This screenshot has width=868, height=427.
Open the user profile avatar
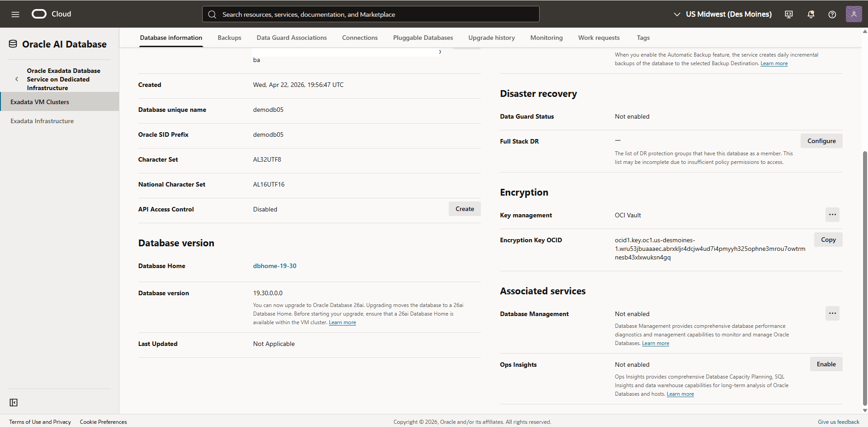click(854, 14)
